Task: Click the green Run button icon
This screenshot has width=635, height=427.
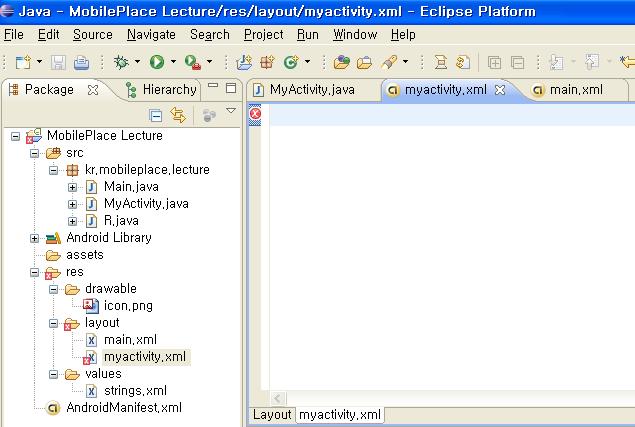Action: tap(157, 62)
